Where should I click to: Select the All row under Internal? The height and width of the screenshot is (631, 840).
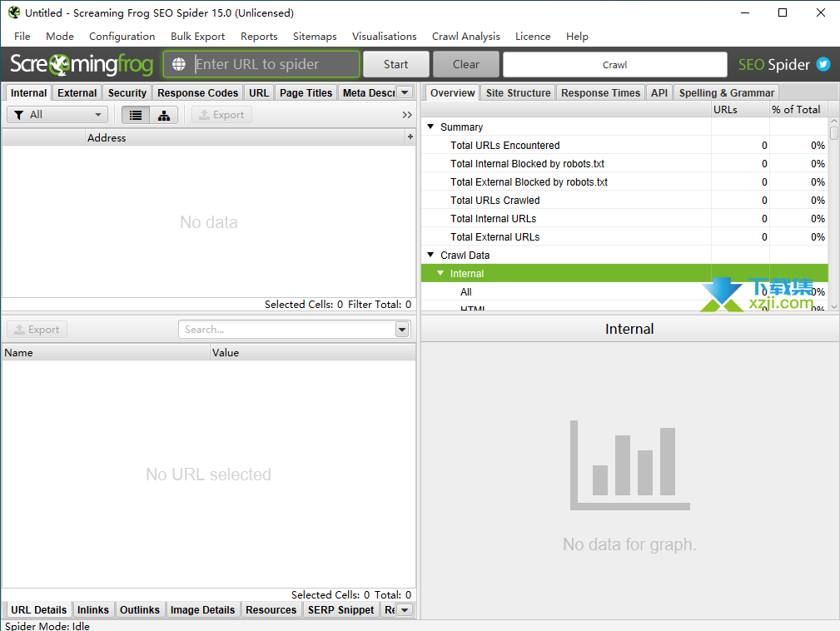point(624,292)
